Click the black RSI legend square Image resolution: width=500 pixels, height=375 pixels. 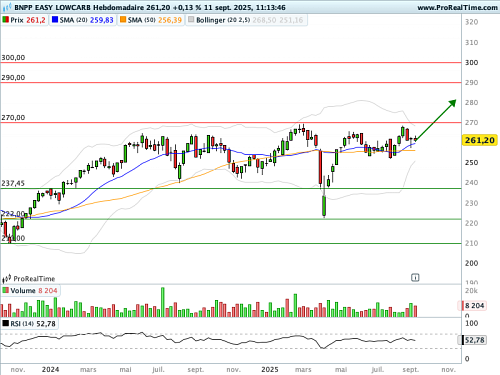[6, 323]
